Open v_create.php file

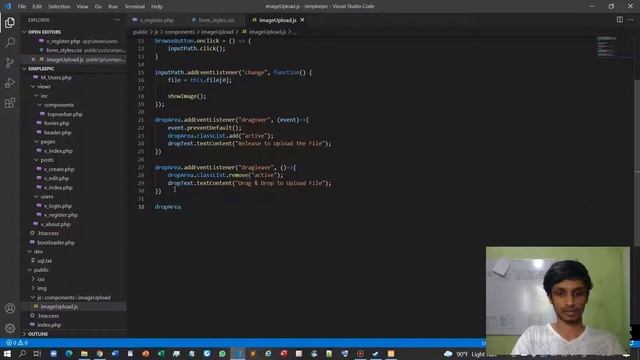pos(59,169)
